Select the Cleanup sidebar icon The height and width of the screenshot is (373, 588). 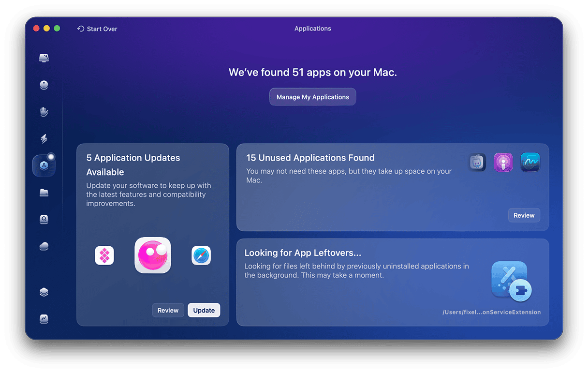(x=44, y=85)
